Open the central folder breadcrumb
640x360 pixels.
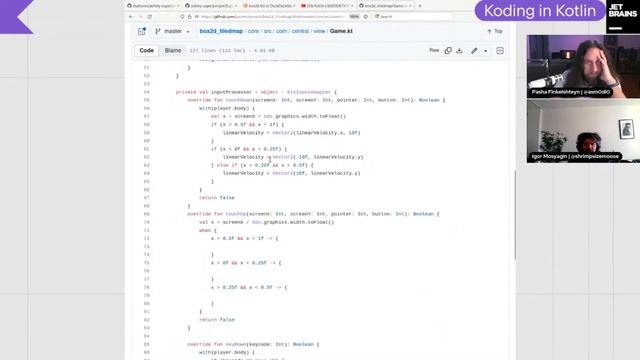point(300,31)
